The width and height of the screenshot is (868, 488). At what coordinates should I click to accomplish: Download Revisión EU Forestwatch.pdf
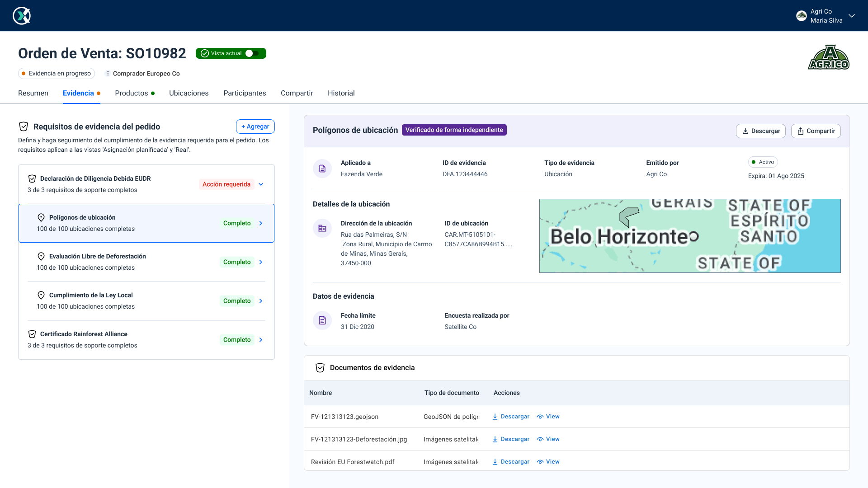pos(511,462)
